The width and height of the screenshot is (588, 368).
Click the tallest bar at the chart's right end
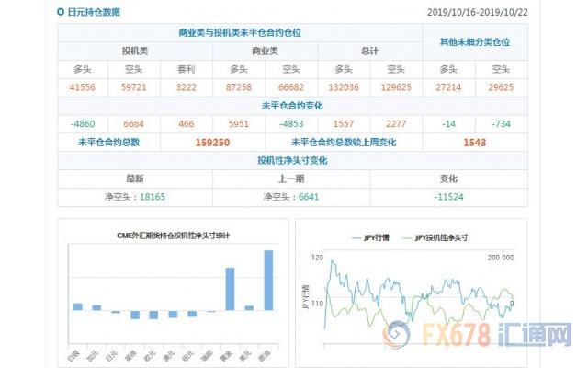(x=268, y=280)
